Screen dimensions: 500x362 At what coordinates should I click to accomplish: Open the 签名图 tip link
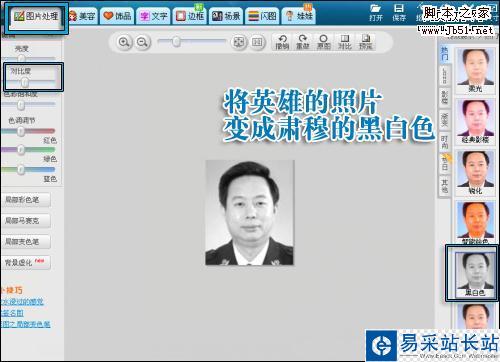12,313
